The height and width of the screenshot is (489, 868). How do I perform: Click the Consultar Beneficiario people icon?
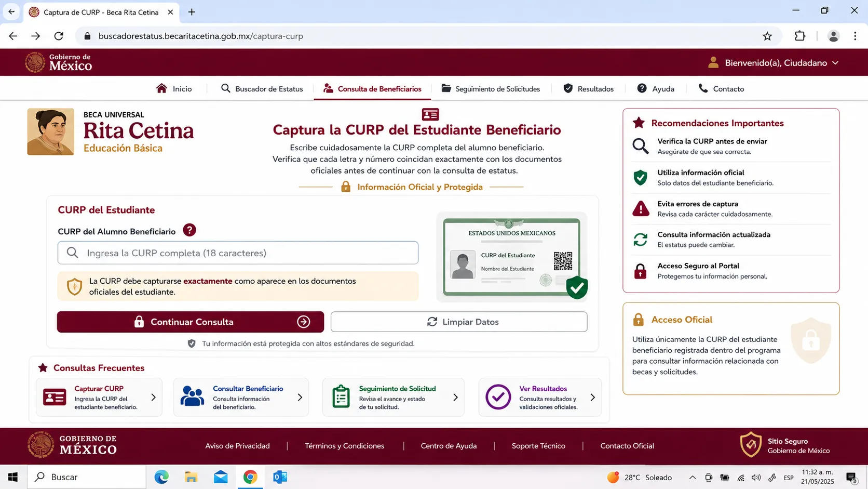click(192, 397)
